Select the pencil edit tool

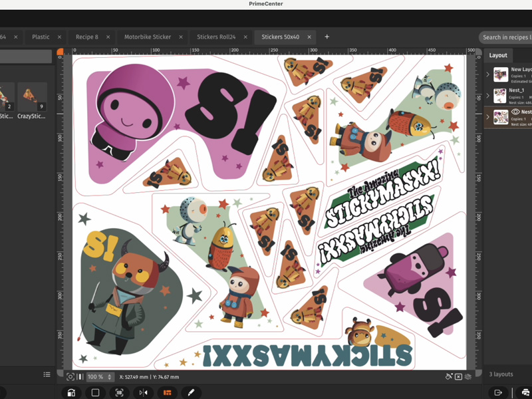(x=192, y=392)
